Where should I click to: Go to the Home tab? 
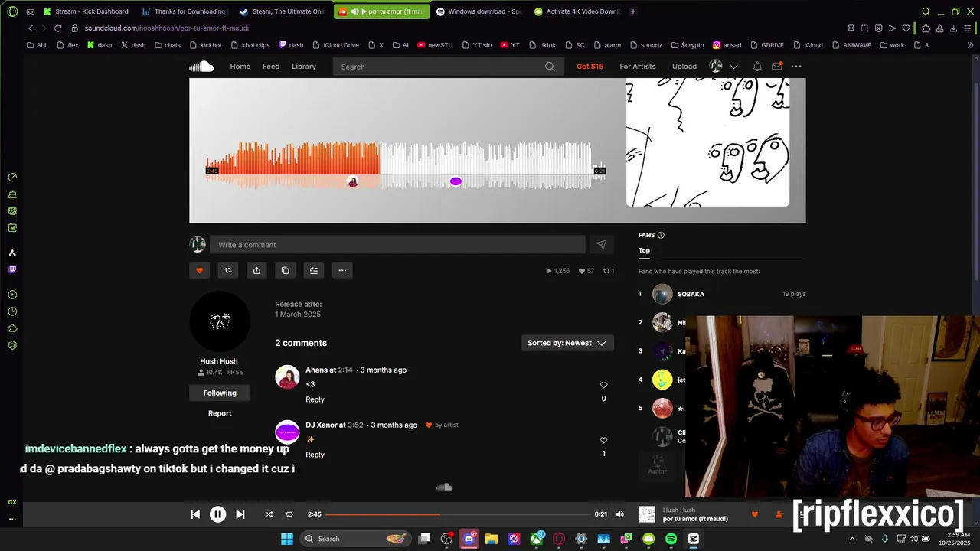coord(240,67)
